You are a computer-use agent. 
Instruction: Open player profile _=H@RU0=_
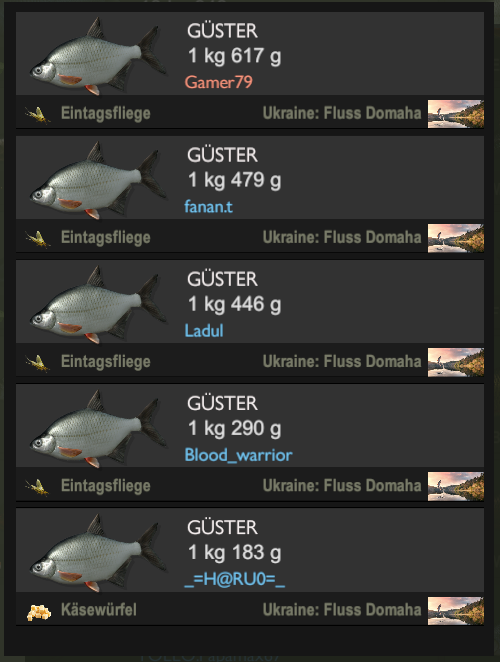[235, 579]
